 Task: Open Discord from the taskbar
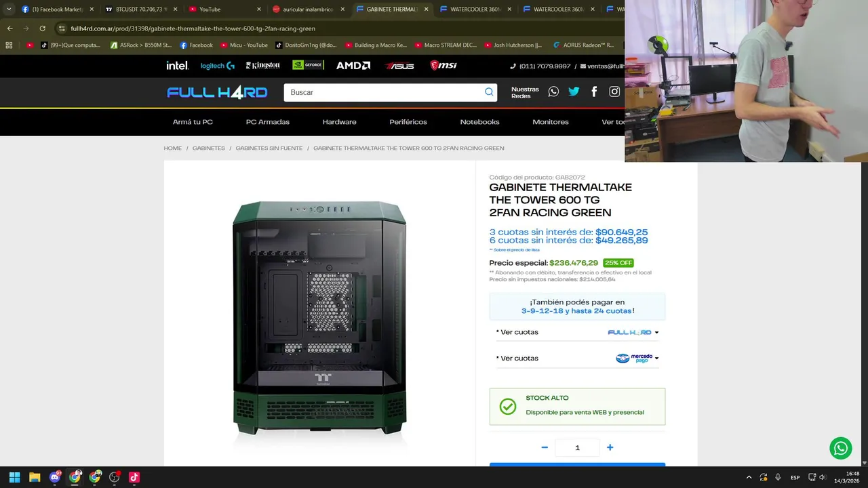click(54, 477)
